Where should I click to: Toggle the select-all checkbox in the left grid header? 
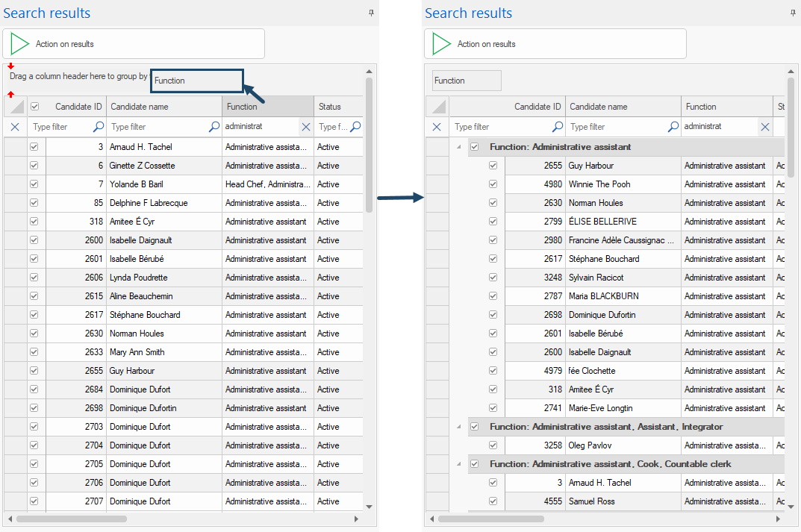(x=34, y=107)
